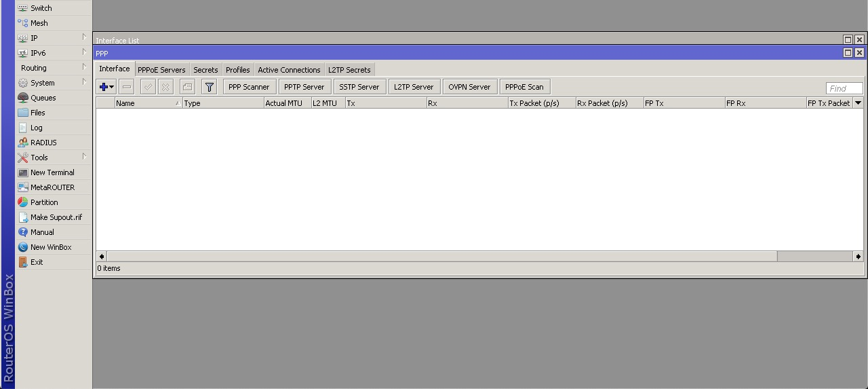Click the remove minus toolbar button
This screenshot has width=868, height=389.
(x=127, y=87)
